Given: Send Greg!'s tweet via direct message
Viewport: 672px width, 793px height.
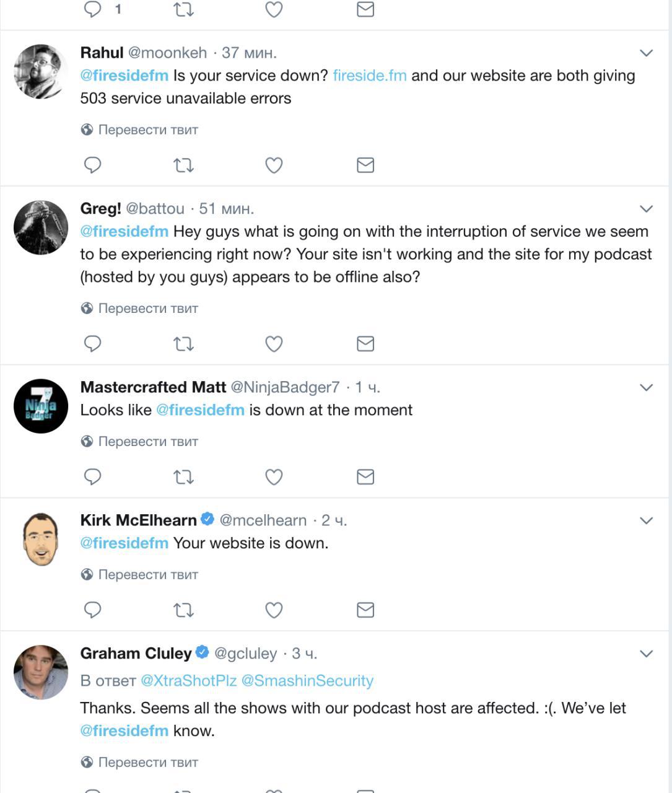Looking at the screenshot, I should pyautogui.click(x=365, y=343).
